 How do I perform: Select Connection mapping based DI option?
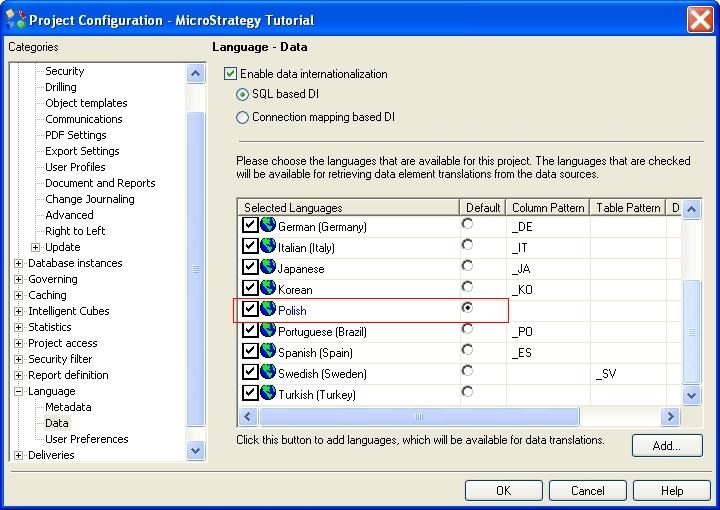point(242,117)
